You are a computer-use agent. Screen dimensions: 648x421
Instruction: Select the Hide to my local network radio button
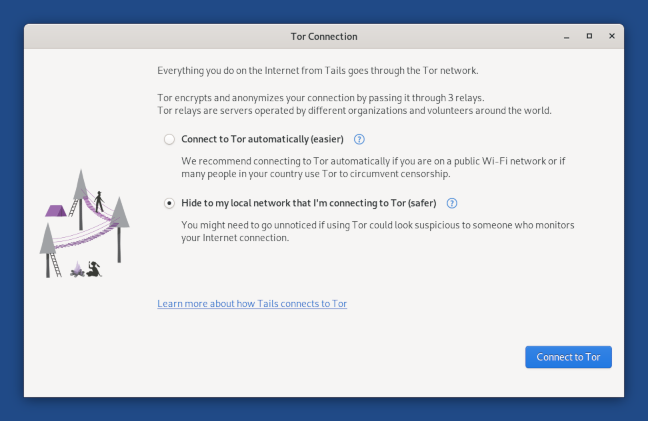pyautogui.click(x=169, y=203)
